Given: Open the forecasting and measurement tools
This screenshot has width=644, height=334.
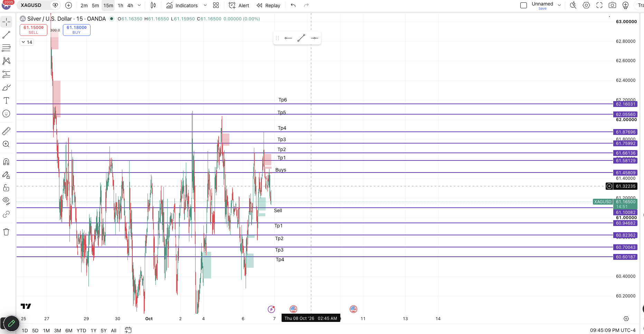Looking at the screenshot, I should (x=6, y=74).
